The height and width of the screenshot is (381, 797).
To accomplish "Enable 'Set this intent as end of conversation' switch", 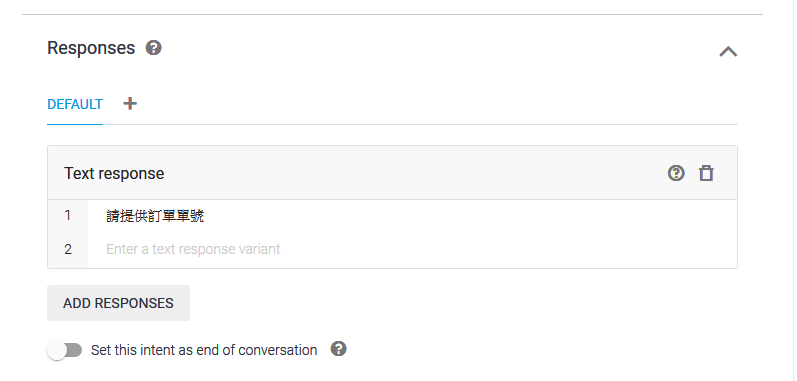I will point(64,350).
